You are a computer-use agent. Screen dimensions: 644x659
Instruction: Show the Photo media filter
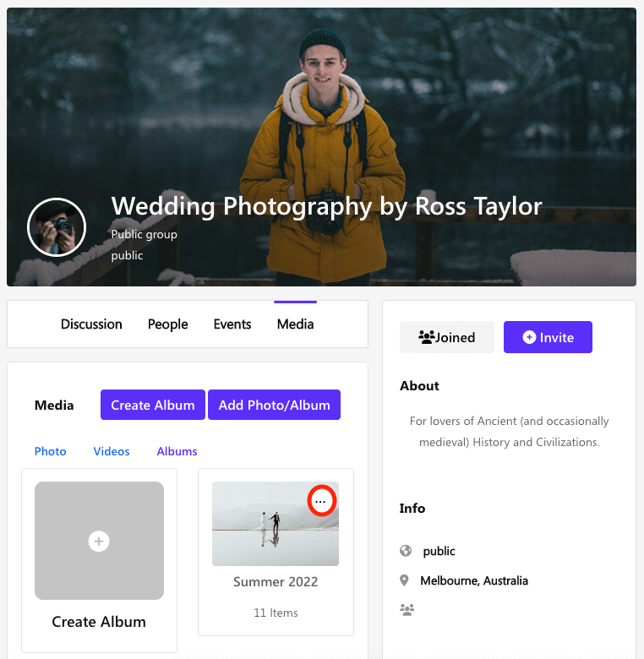50,451
